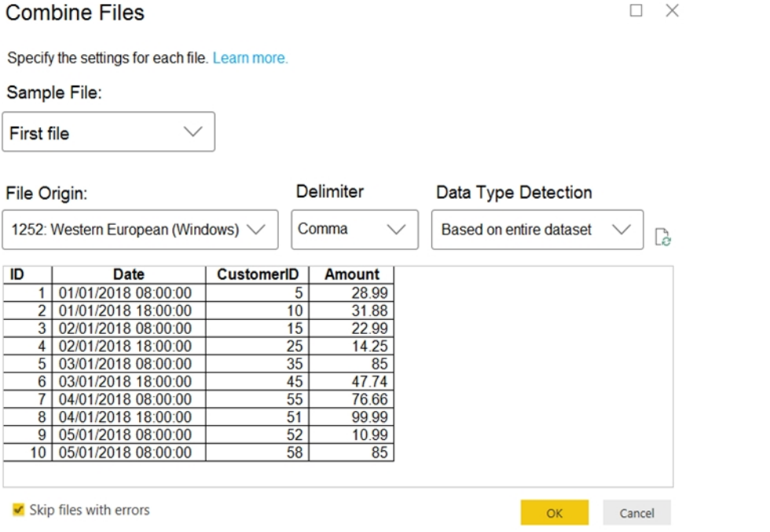The height and width of the screenshot is (532, 770).
Task: Click the CustomerID column header
Action: 258,274
